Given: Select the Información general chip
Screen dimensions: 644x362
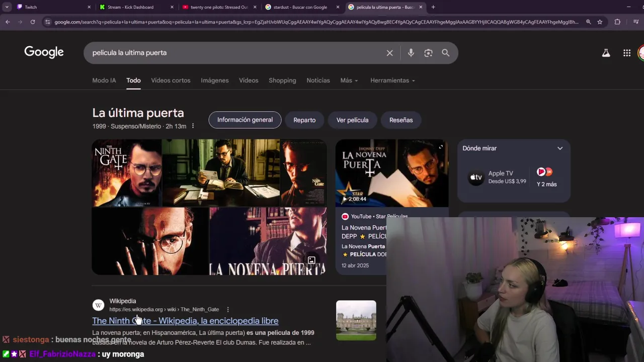Looking at the screenshot, I should tap(245, 120).
